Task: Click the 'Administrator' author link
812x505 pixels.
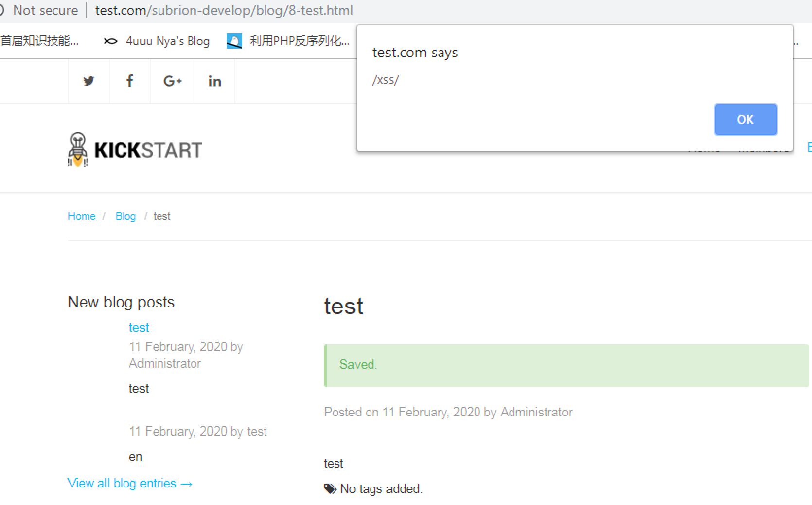Action: [x=536, y=412]
